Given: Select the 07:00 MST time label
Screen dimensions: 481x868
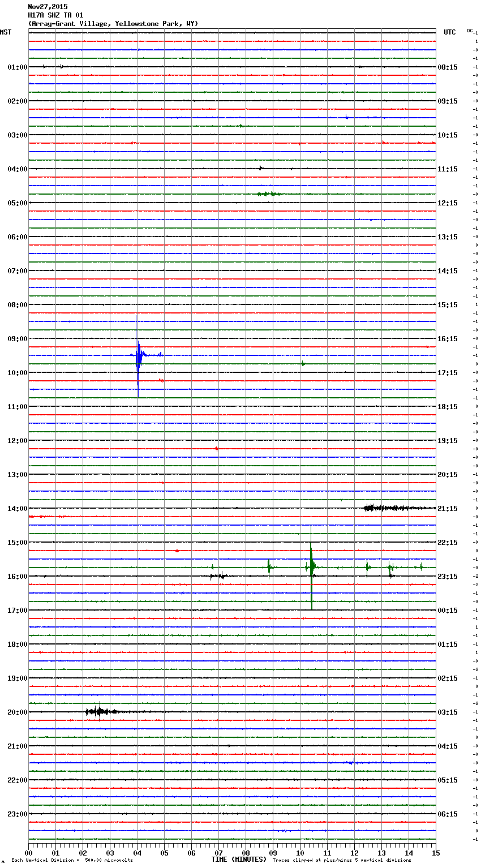Looking at the screenshot, I should (17, 271).
